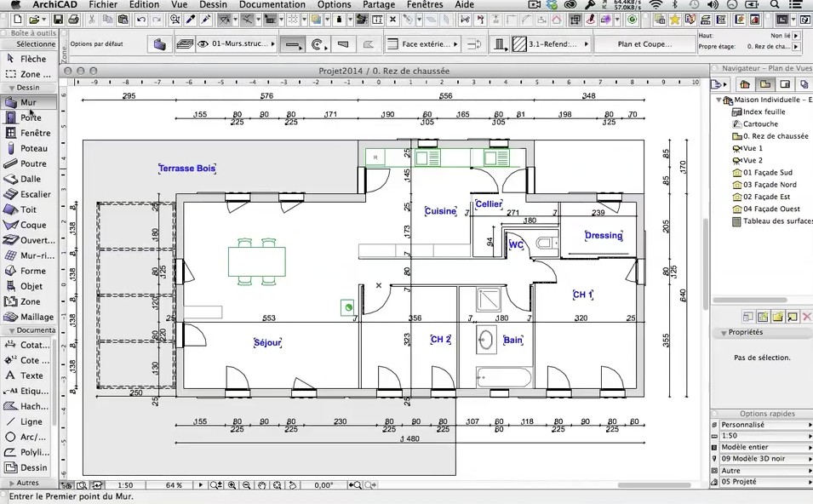Open the Documentation menu

pyautogui.click(x=272, y=4)
